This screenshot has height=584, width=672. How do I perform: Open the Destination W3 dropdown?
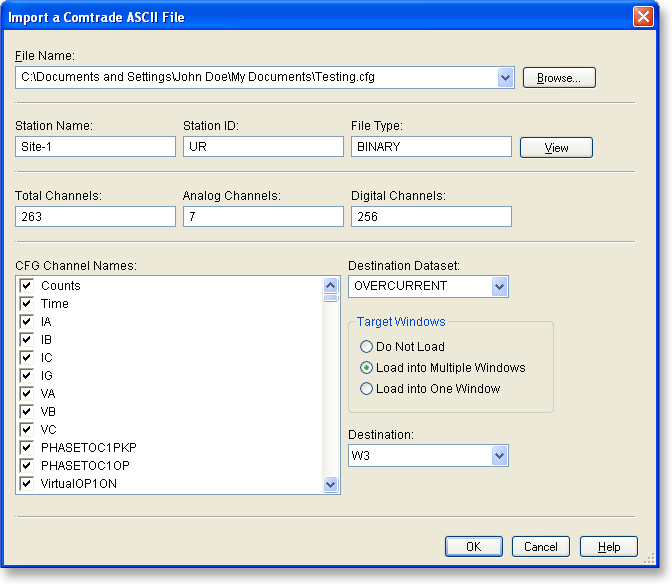(x=499, y=455)
